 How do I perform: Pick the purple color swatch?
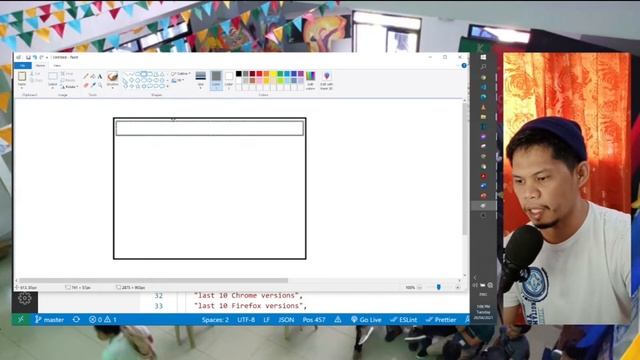[x=301, y=73]
